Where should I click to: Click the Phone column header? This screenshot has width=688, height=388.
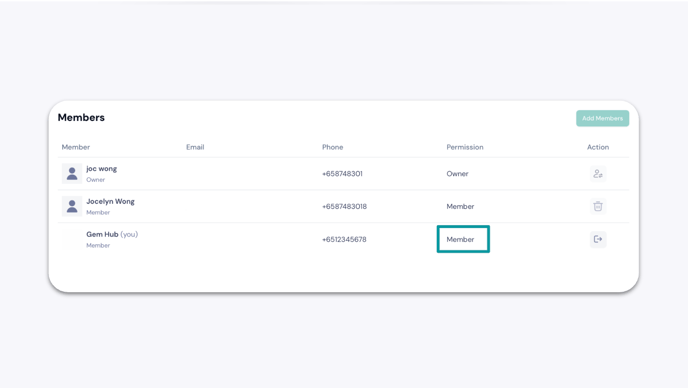point(333,147)
